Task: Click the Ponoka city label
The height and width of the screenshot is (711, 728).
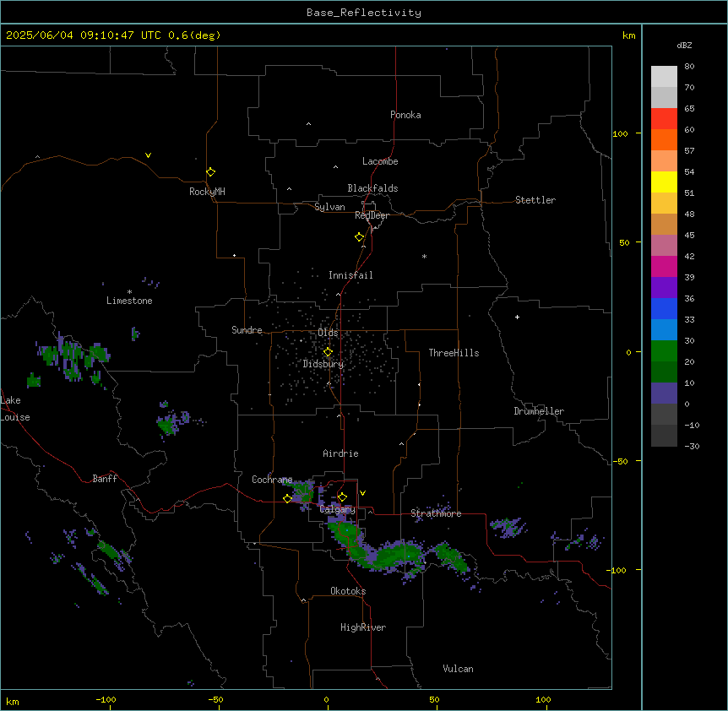Action: (405, 115)
